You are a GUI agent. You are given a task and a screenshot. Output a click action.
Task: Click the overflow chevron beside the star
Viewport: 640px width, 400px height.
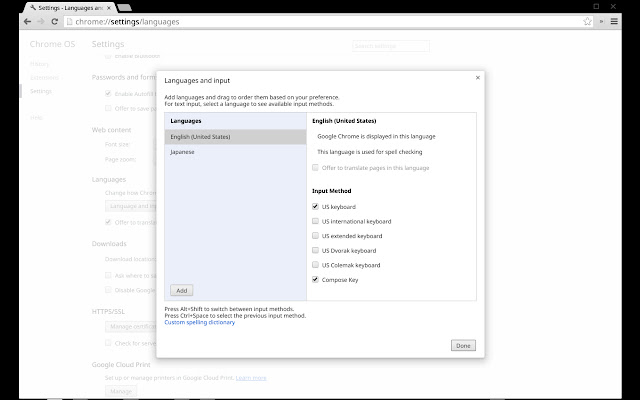tap(602, 21)
